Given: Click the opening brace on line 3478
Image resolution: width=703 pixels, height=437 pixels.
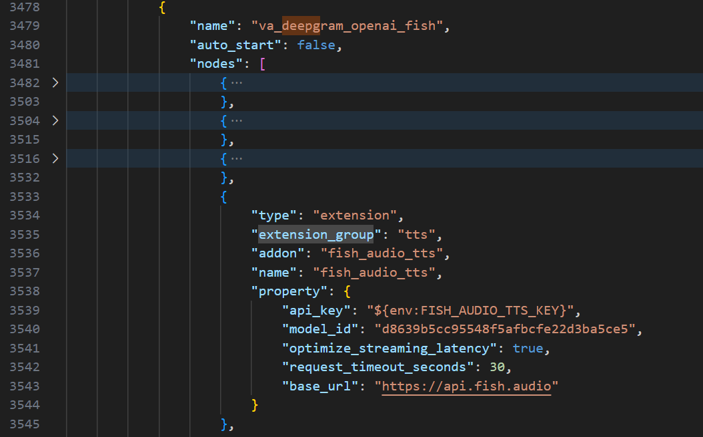Looking at the screenshot, I should [162, 7].
